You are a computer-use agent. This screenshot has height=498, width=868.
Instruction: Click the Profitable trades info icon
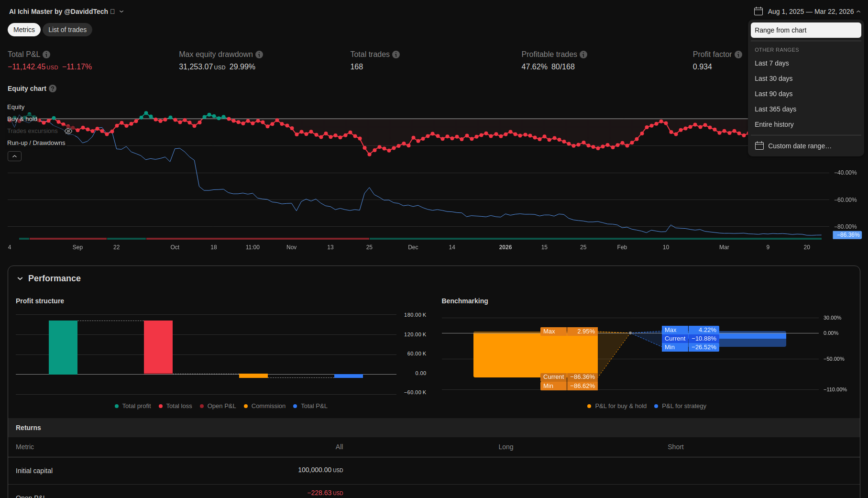(x=583, y=55)
